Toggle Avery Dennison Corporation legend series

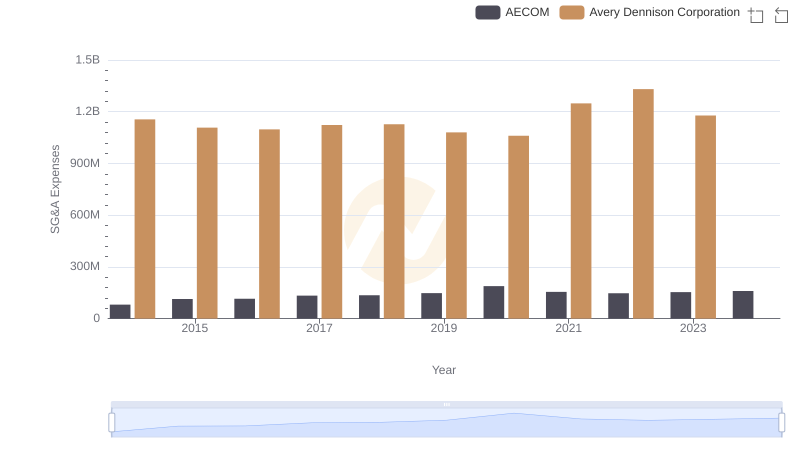(649, 12)
